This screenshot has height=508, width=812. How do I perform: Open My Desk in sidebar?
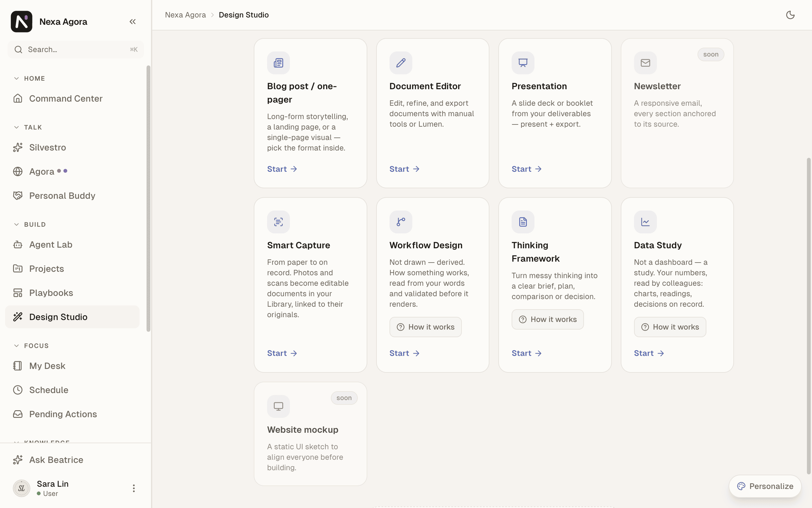72,366
